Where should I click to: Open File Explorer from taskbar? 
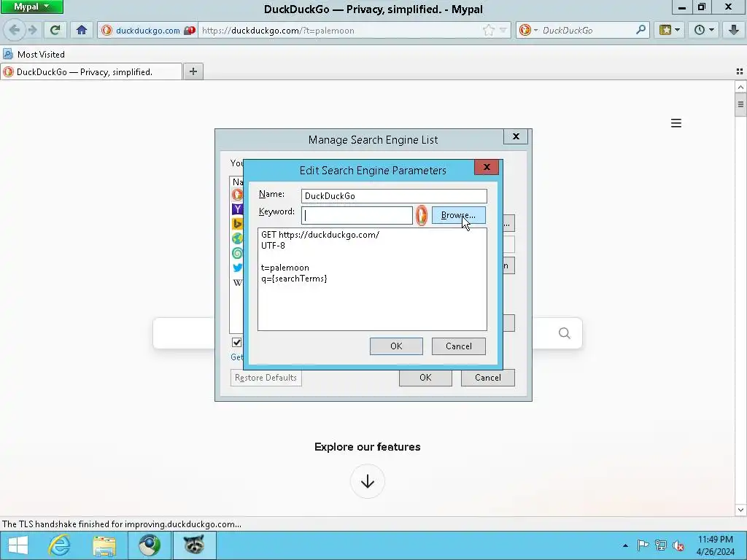click(104, 545)
